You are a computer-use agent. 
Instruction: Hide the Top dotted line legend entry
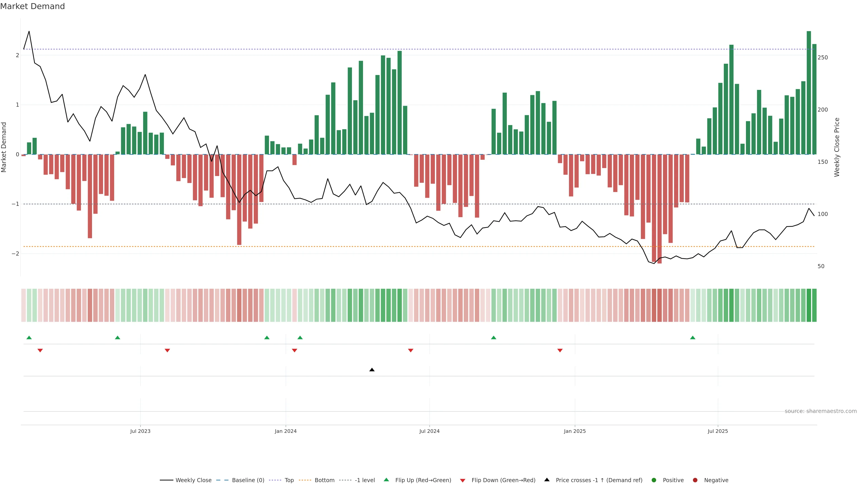click(x=289, y=480)
